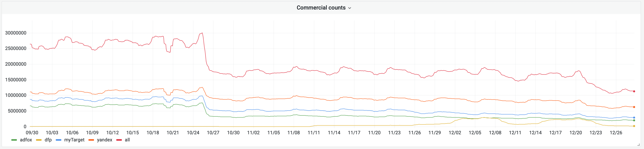
Task: Toggle the all series in legend
Action: (127, 140)
